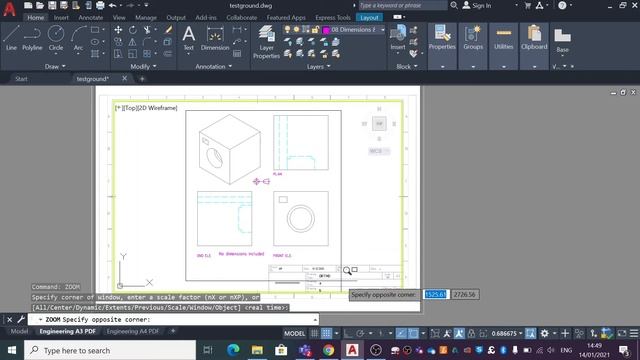Select the Circle tool

[x=56, y=38]
